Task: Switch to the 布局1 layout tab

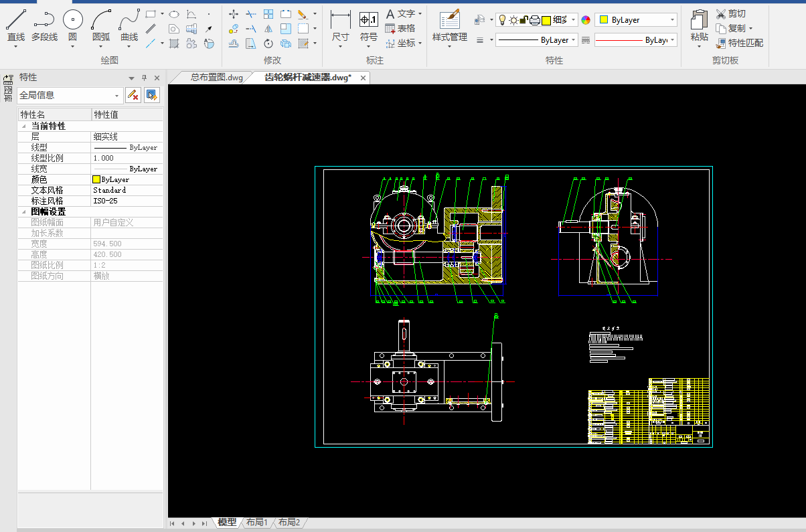Action: [256, 522]
